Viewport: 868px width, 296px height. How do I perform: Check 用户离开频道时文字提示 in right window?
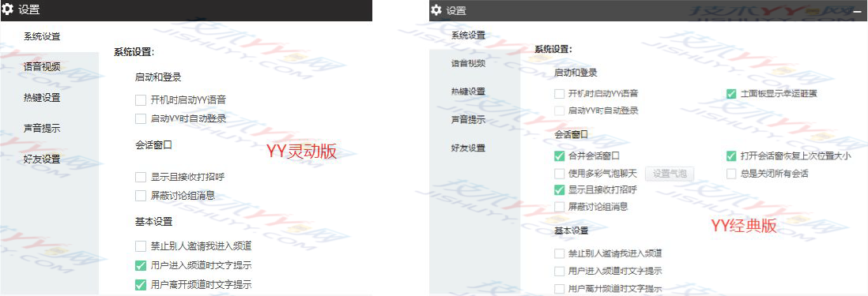[559, 288]
